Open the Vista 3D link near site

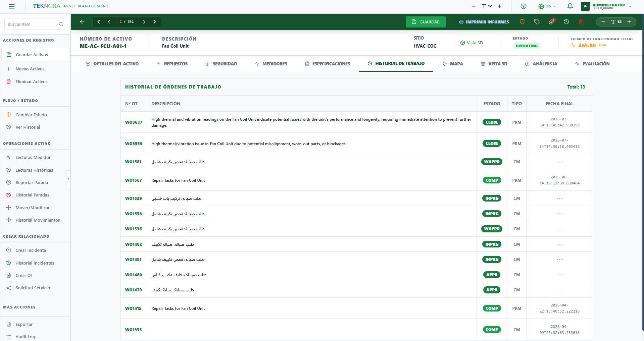point(472,43)
